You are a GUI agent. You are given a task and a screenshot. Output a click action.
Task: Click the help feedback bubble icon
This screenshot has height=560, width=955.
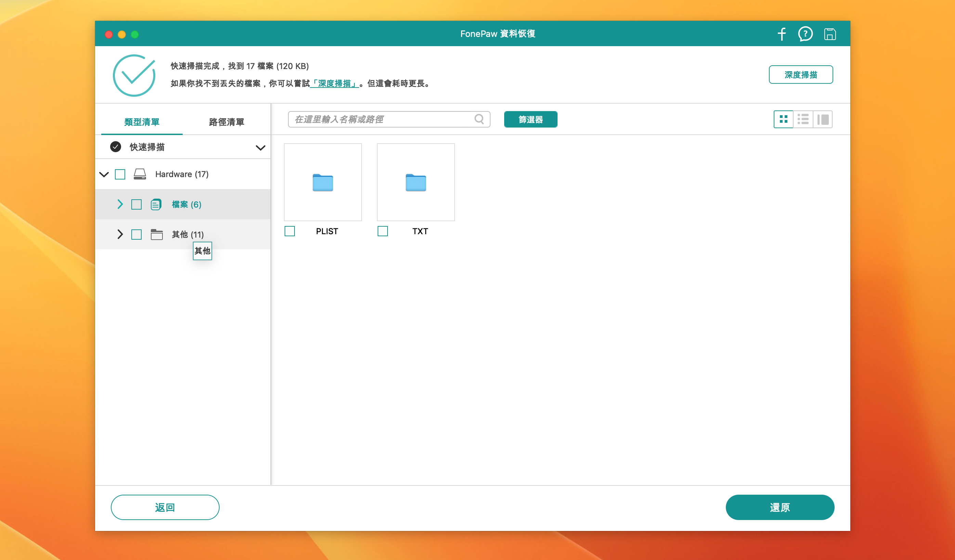(x=805, y=34)
